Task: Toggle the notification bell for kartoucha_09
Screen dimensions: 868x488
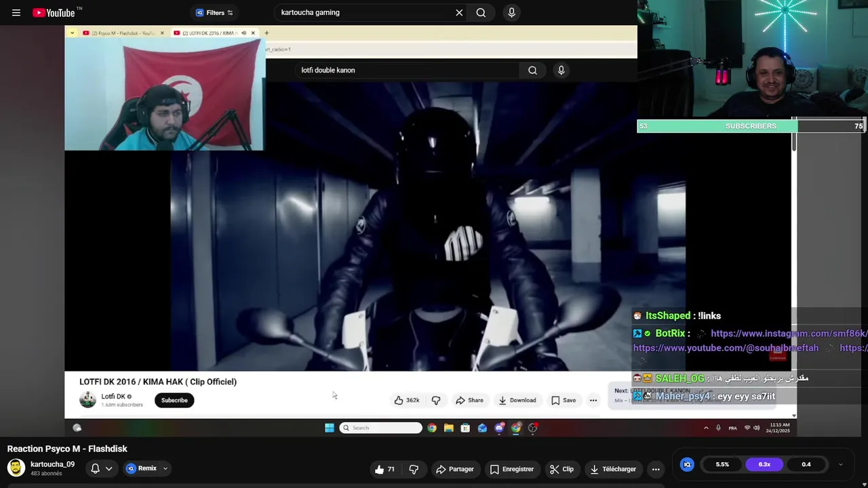Action: [x=96, y=468]
